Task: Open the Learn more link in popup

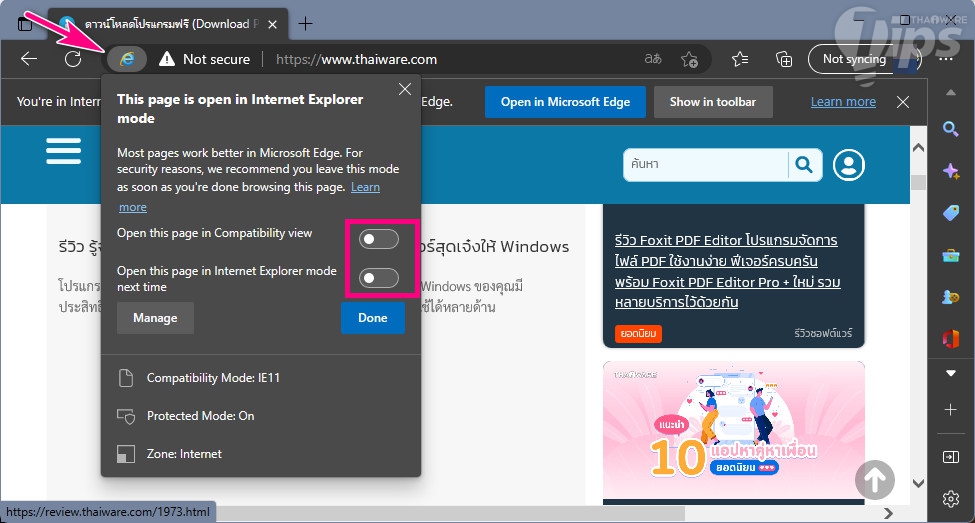Action: pyautogui.click(x=366, y=187)
